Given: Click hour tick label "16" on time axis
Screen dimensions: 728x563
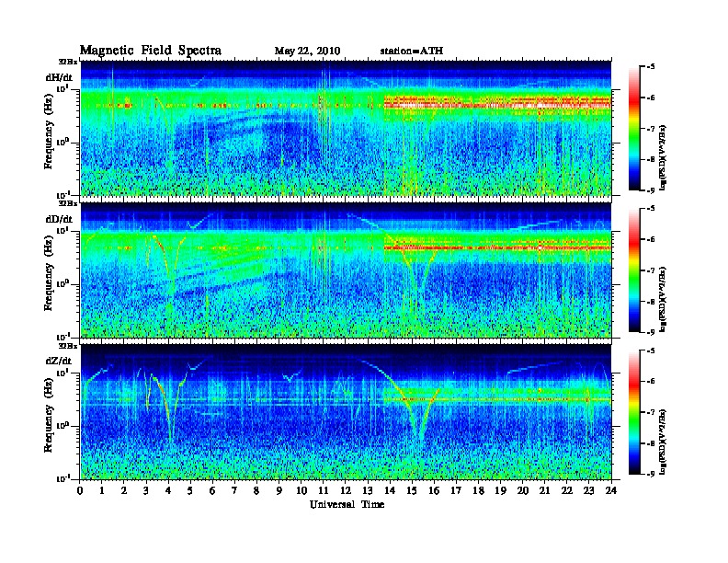Looking at the screenshot, I should click(434, 490).
